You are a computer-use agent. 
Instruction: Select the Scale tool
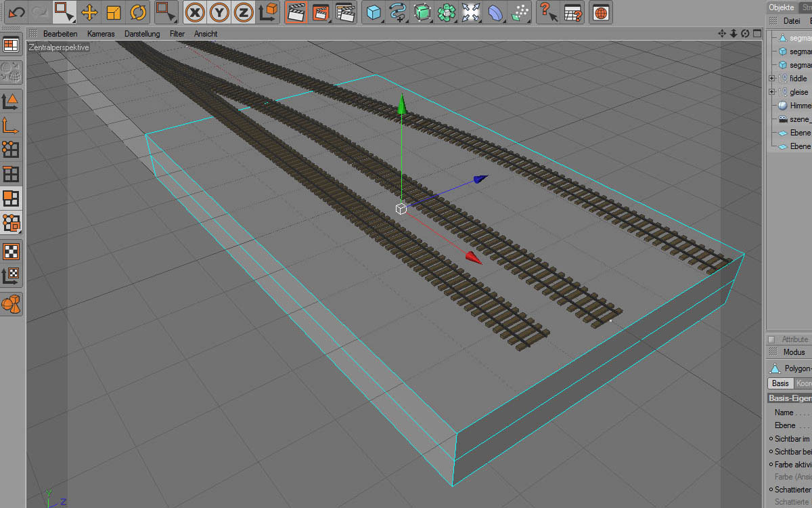(114, 12)
